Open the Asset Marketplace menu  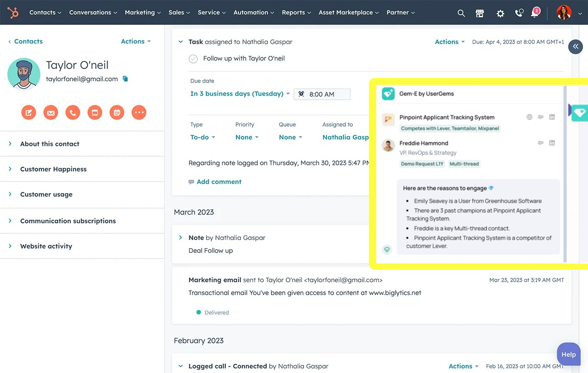(x=349, y=12)
